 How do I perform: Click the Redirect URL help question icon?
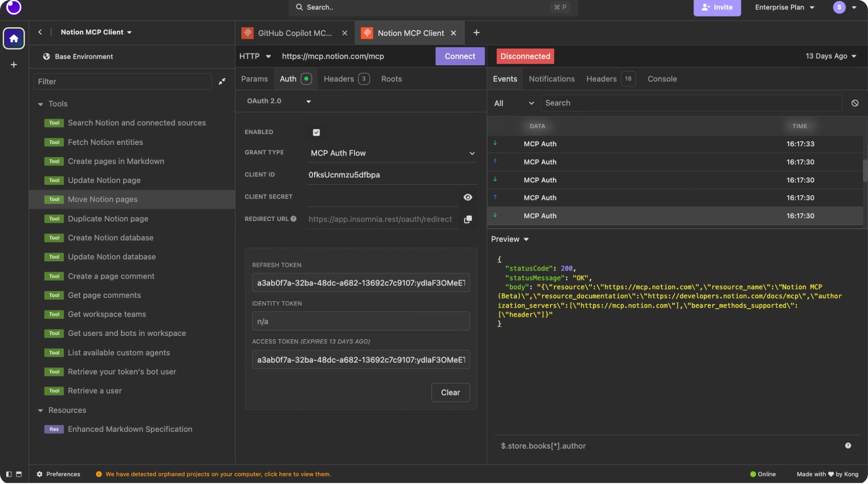point(294,219)
